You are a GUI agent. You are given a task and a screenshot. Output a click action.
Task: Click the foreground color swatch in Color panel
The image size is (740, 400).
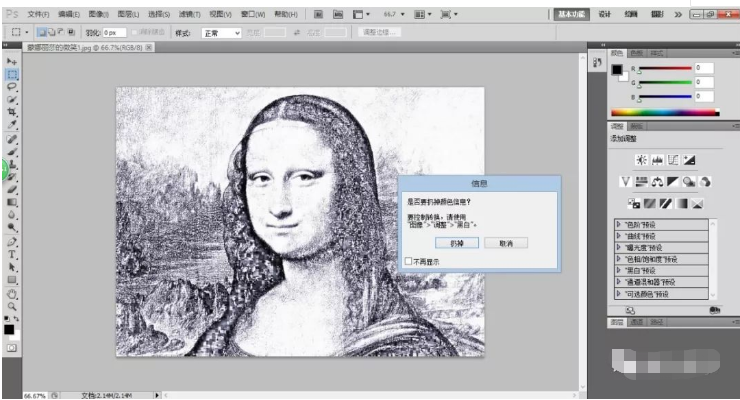[x=617, y=70]
